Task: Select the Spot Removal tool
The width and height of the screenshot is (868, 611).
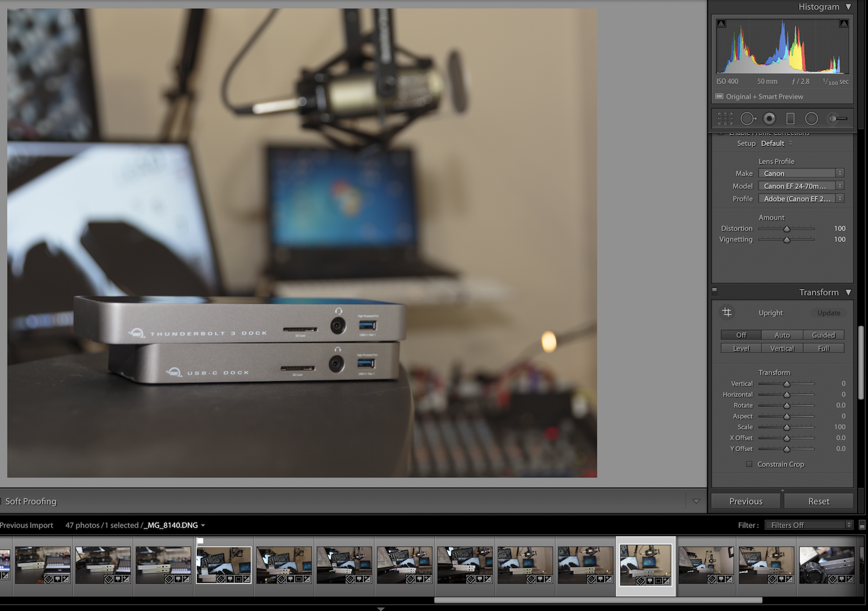Action: pos(748,119)
